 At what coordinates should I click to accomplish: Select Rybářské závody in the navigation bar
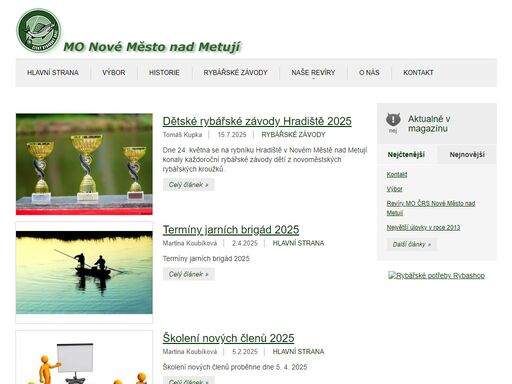[x=235, y=73]
